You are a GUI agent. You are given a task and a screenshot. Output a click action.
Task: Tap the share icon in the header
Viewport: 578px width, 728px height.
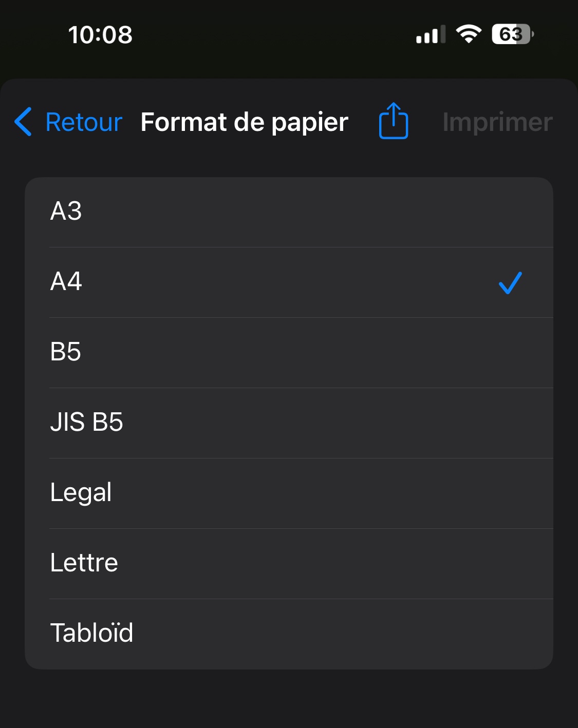(394, 121)
